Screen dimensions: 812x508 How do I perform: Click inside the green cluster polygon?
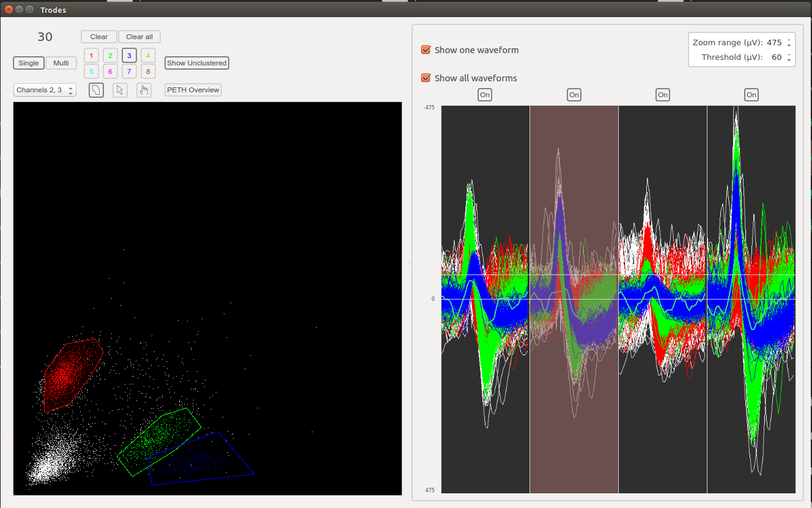pos(158,441)
